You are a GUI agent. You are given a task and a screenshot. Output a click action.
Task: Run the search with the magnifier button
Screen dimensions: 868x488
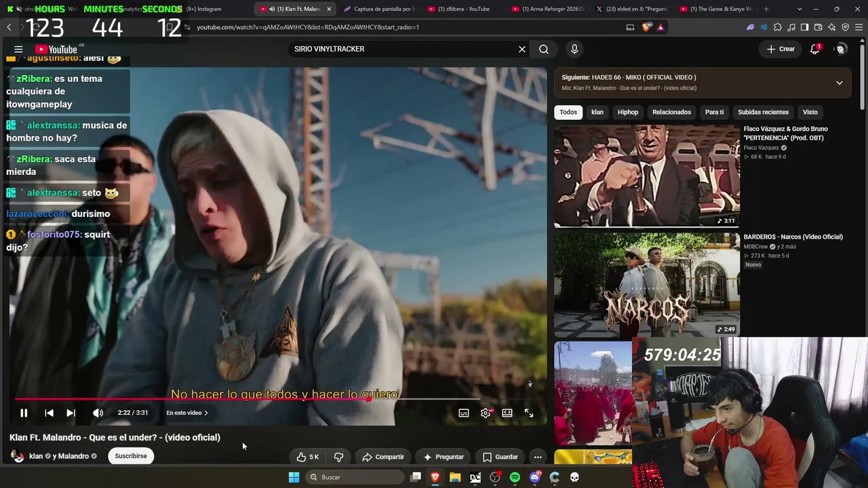point(544,49)
